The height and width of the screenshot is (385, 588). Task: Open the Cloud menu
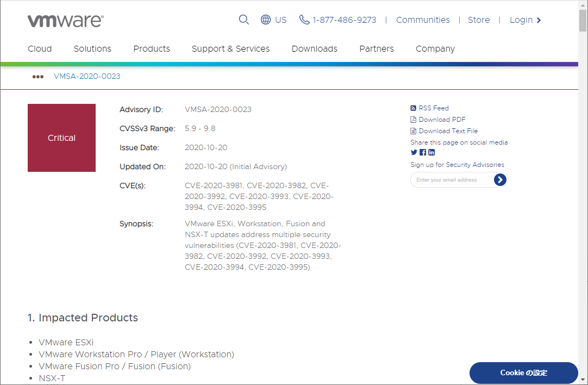click(40, 49)
